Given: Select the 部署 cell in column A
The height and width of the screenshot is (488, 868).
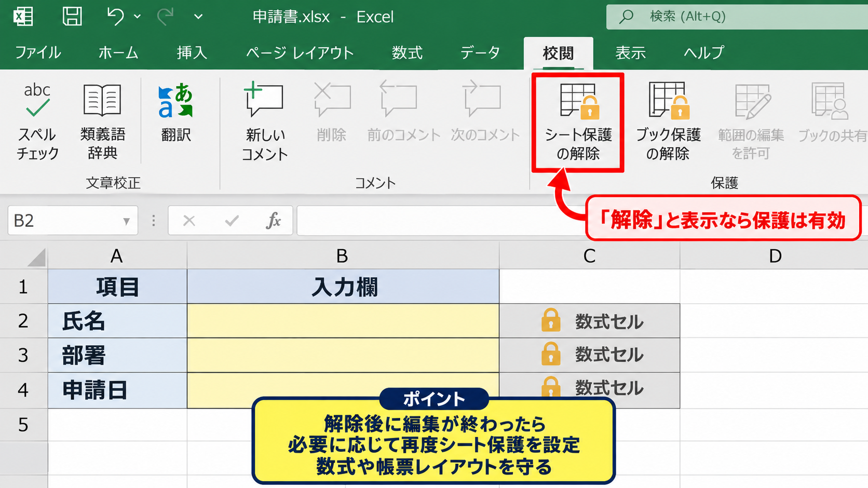Looking at the screenshot, I should (x=117, y=355).
